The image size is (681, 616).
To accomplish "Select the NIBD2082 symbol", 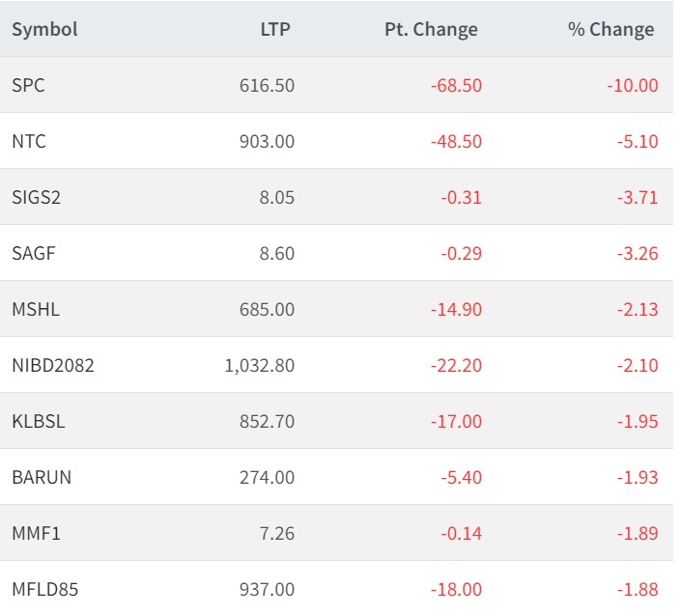I will (x=53, y=365).
